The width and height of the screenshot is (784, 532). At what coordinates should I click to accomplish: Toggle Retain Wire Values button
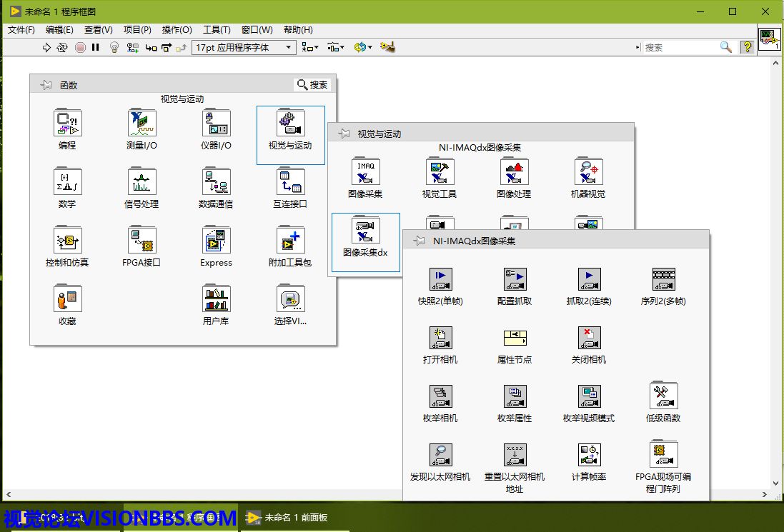(132, 47)
